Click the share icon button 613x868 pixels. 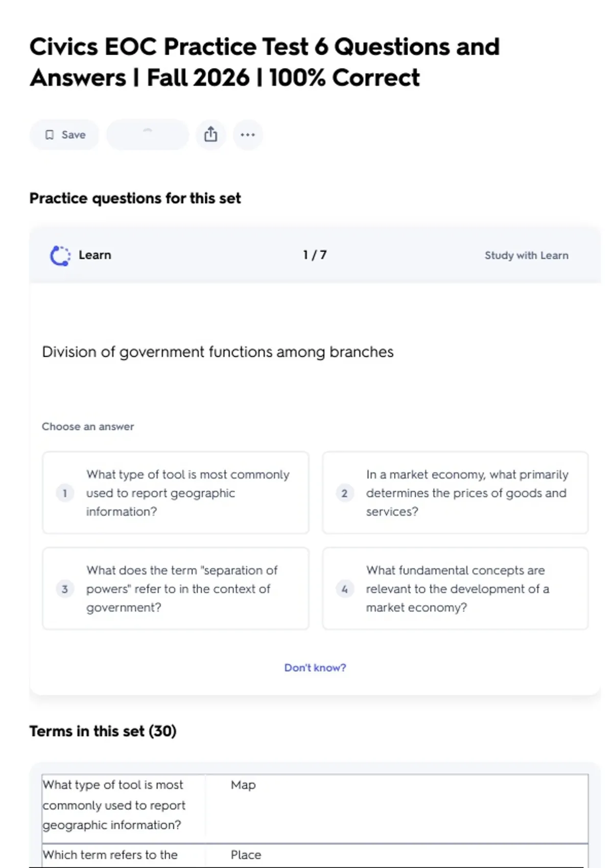(x=210, y=135)
